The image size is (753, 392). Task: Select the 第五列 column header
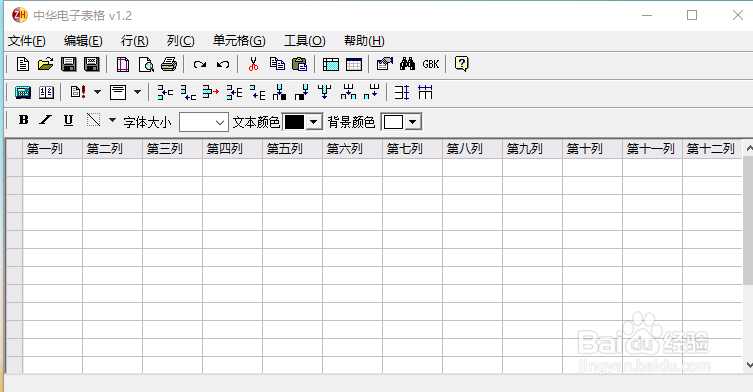click(292, 149)
